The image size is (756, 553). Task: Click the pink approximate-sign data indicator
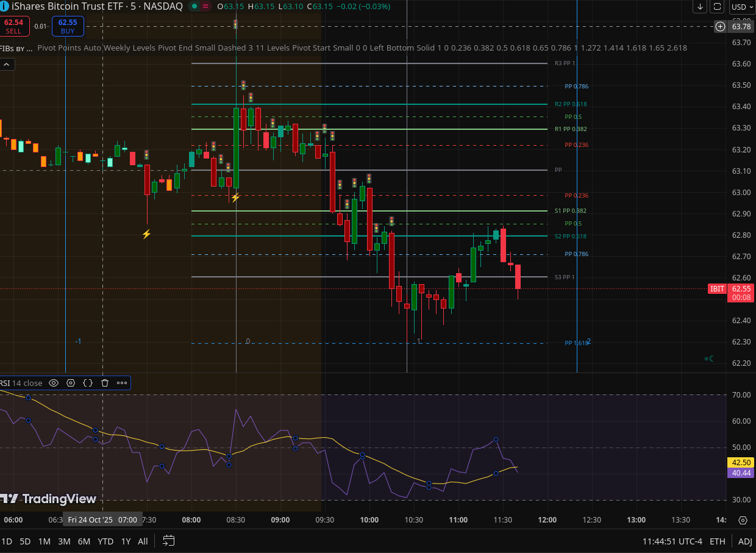coord(205,6)
